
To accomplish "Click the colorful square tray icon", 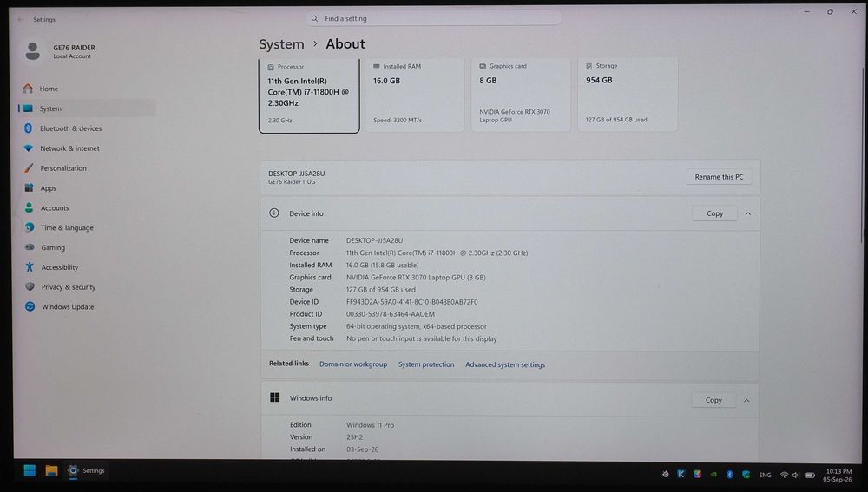I will [x=698, y=475].
